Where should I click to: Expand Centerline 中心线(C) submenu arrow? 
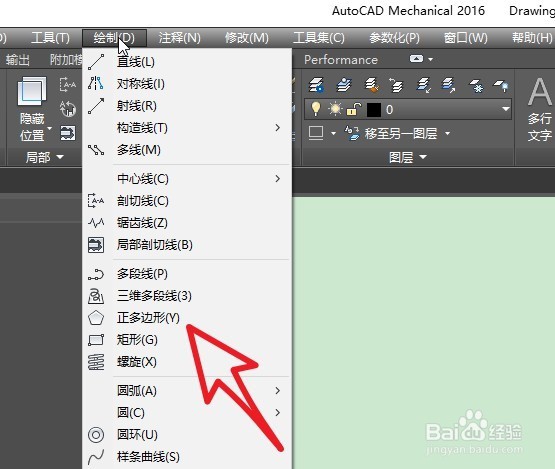tap(278, 179)
